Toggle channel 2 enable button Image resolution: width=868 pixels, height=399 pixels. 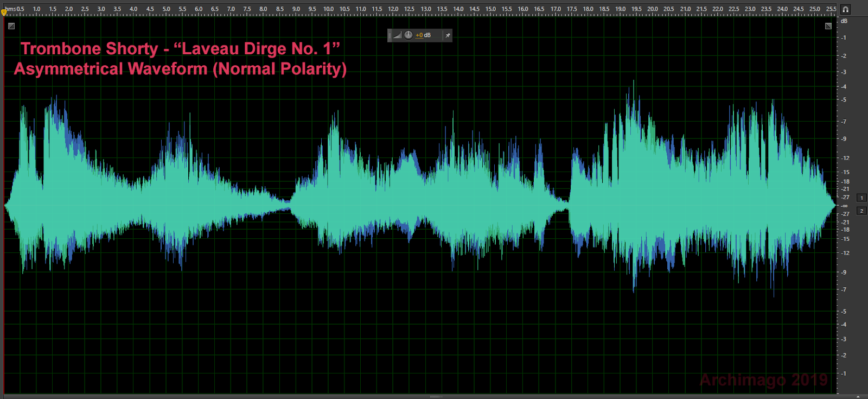pyautogui.click(x=861, y=211)
